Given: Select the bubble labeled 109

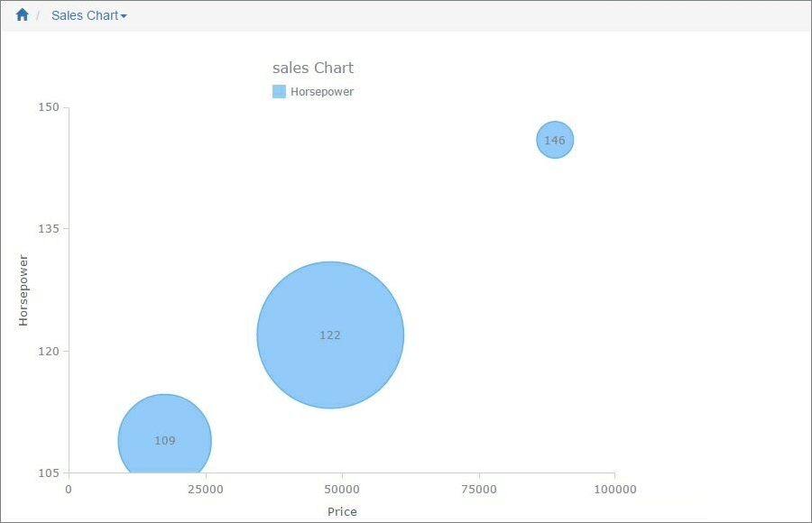Looking at the screenshot, I should 164,441.
